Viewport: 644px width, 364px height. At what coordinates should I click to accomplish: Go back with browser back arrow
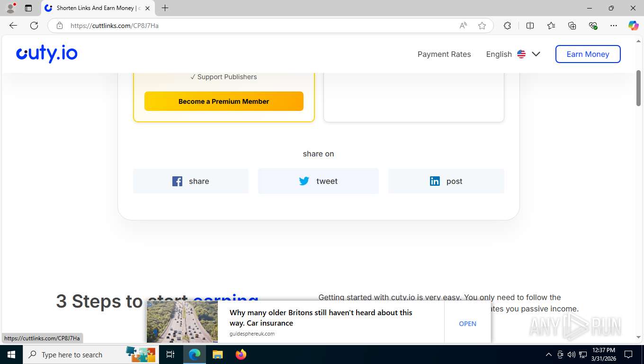[x=13, y=26]
